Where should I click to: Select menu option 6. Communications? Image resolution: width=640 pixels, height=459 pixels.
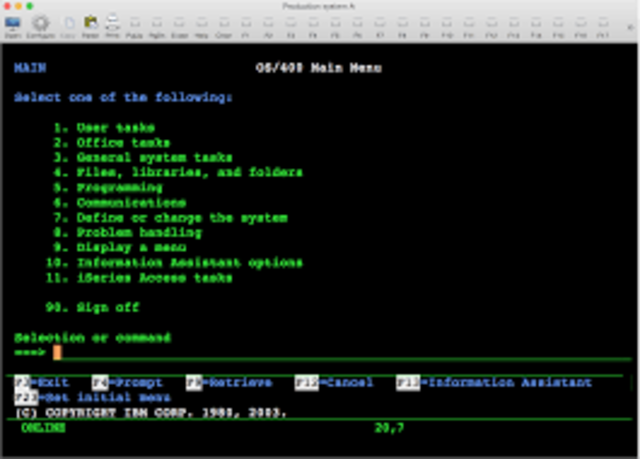click(120, 203)
